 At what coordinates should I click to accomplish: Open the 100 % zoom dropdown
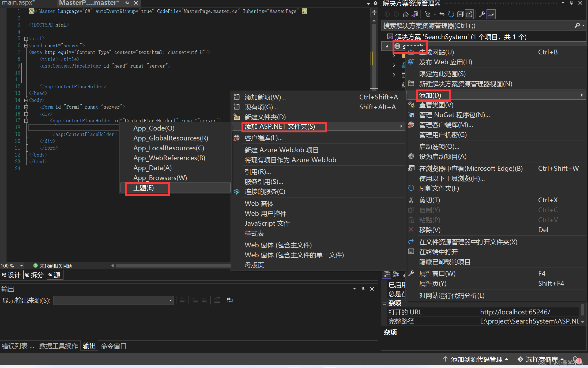click(x=21, y=266)
